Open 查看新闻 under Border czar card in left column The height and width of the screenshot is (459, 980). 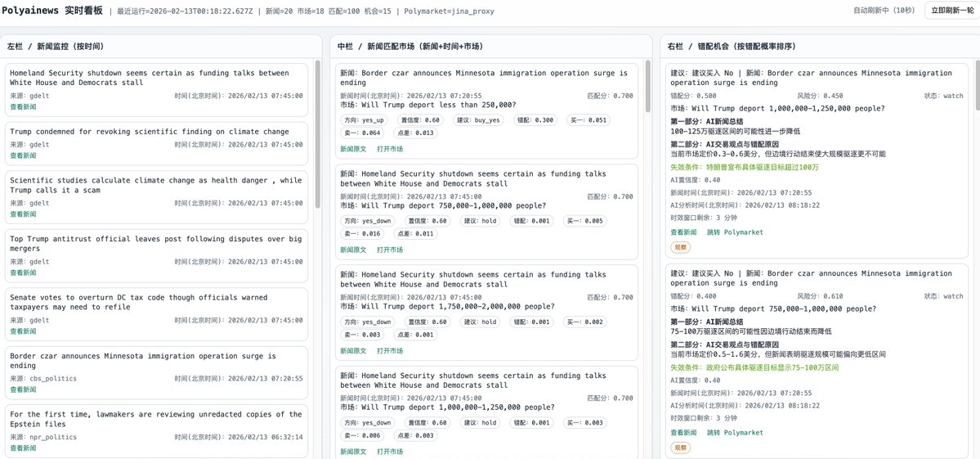click(x=23, y=389)
